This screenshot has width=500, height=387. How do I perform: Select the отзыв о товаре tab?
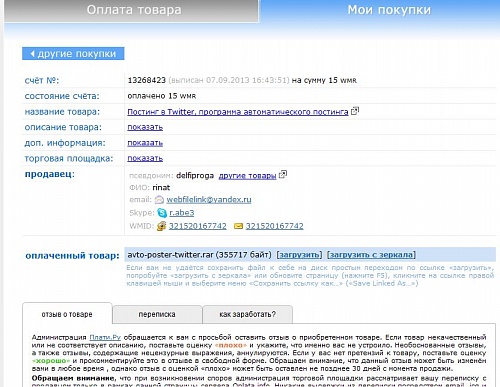coord(67,314)
